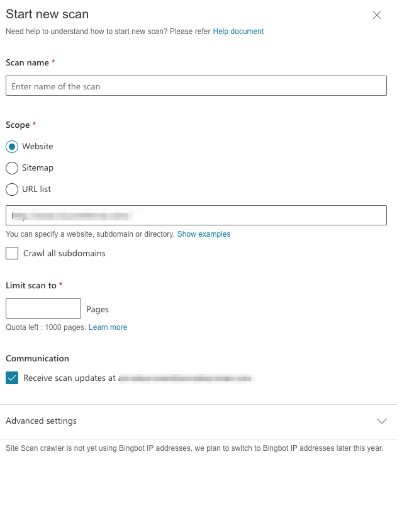Click the Scan name input field
The width and height of the screenshot is (397, 532).
[196, 86]
